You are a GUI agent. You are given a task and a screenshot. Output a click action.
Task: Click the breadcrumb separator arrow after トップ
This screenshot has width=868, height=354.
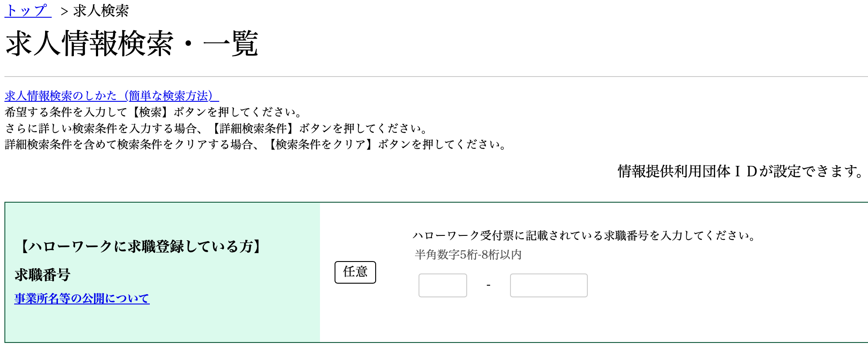tap(64, 12)
